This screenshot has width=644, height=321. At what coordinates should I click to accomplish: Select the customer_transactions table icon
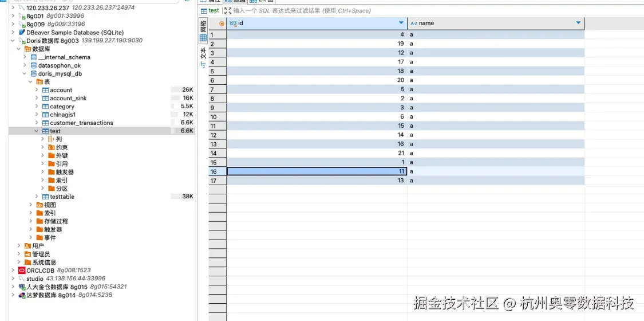point(45,123)
